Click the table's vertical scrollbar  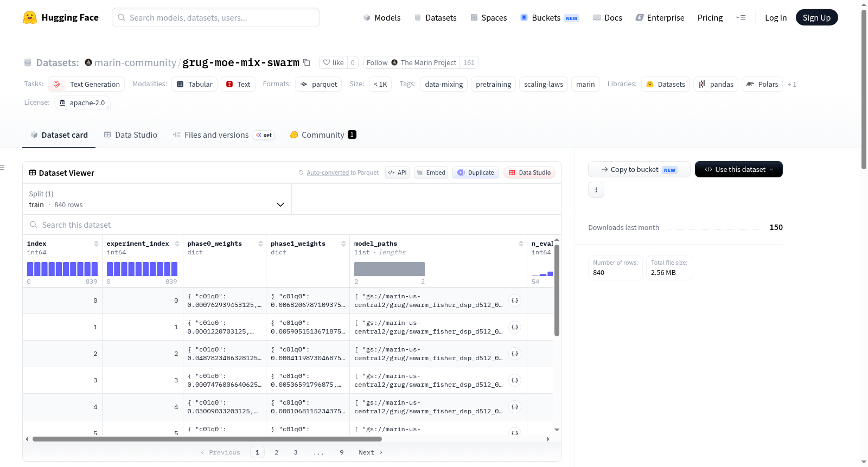(557, 290)
